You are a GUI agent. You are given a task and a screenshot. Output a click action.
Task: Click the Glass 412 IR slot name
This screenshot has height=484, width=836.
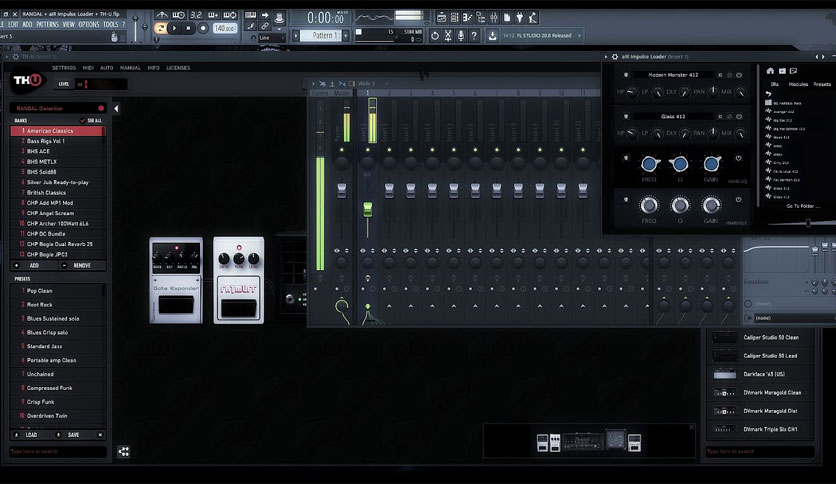[673, 117]
